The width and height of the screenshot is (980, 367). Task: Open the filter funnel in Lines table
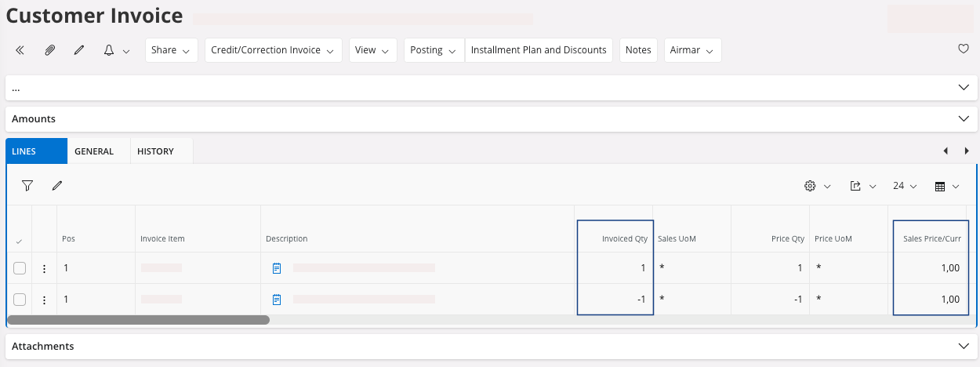coord(27,186)
